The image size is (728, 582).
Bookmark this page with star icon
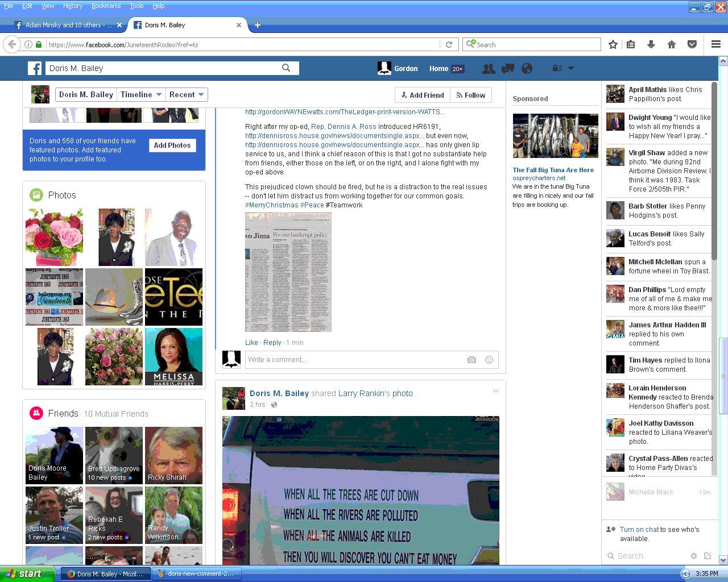(x=613, y=44)
